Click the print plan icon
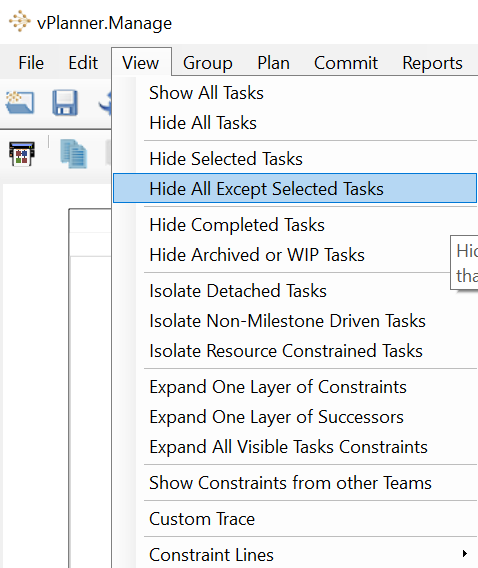The height and width of the screenshot is (568, 478). click(22, 154)
